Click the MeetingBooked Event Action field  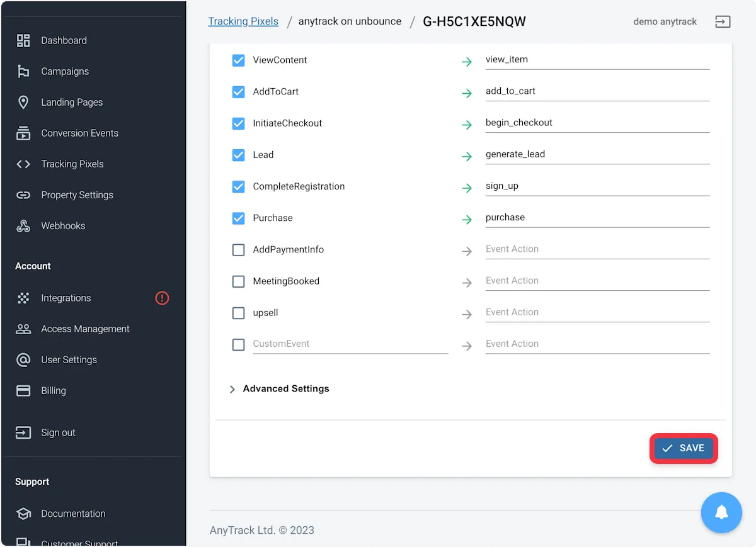tap(597, 281)
